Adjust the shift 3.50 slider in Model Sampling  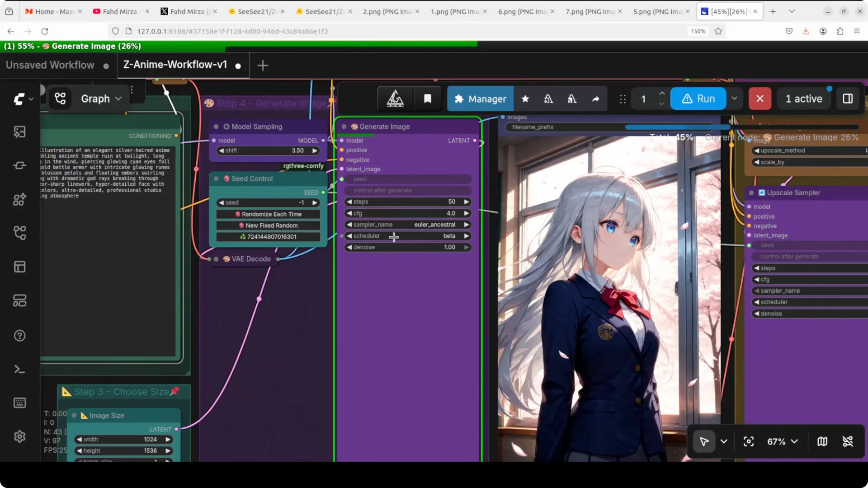click(x=268, y=150)
